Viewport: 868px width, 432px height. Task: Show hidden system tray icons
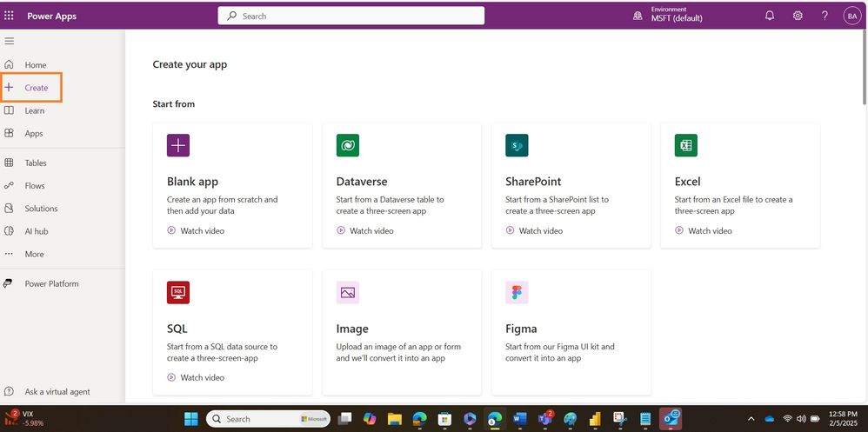click(x=751, y=419)
